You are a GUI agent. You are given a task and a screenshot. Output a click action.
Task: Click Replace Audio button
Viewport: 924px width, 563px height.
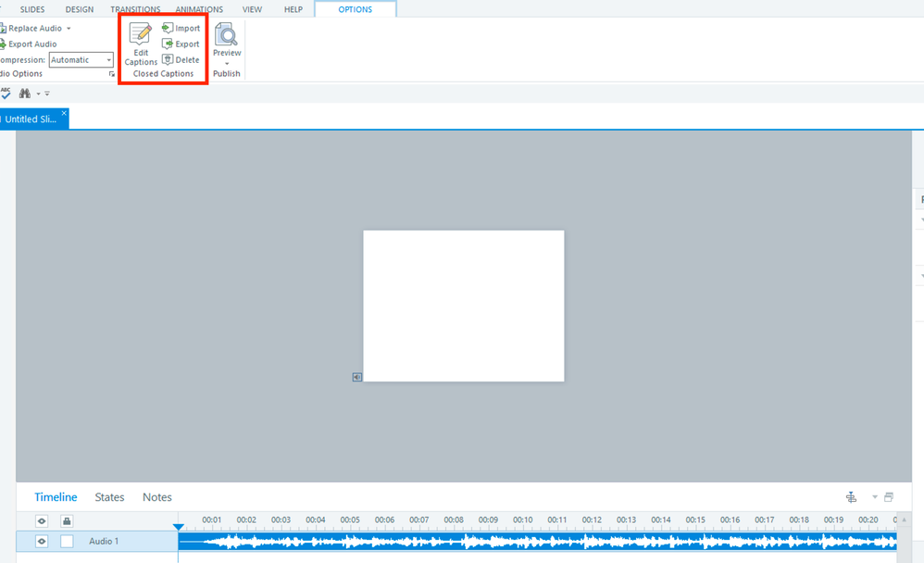(31, 28)
